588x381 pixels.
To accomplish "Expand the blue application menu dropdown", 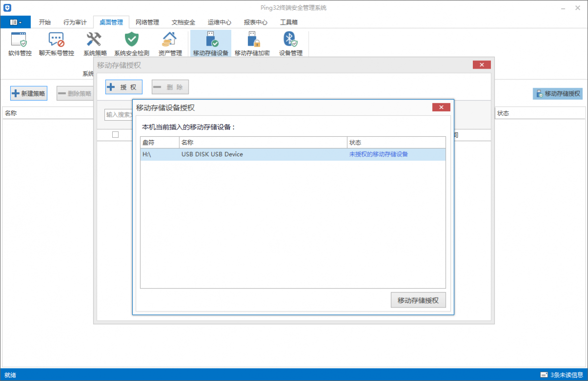I will click(15, 22).
